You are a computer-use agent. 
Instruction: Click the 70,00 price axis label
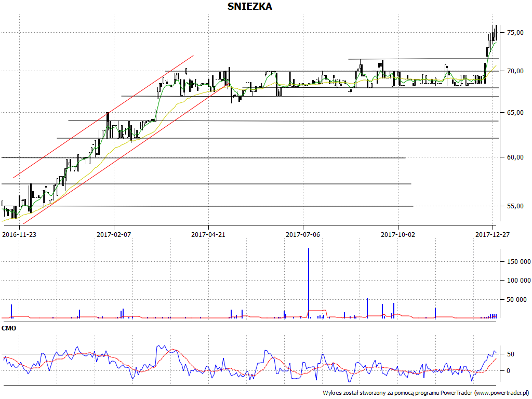click(x=515, y=71)
